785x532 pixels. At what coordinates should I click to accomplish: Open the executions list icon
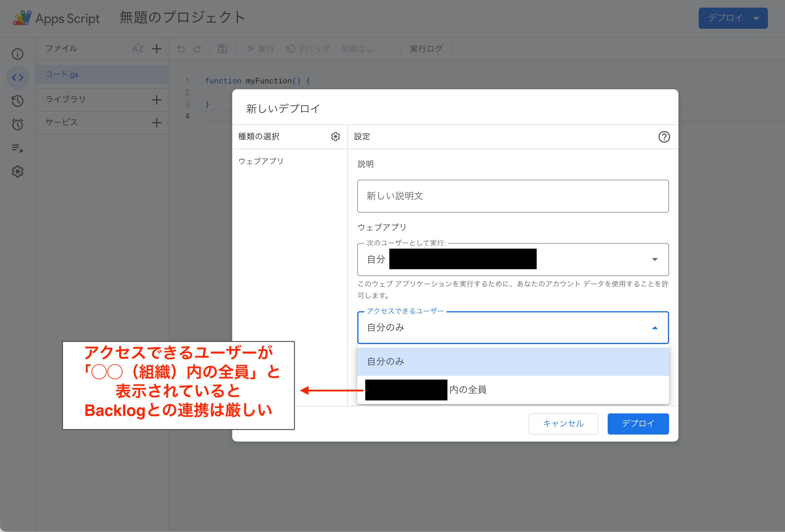pos(18,148)
